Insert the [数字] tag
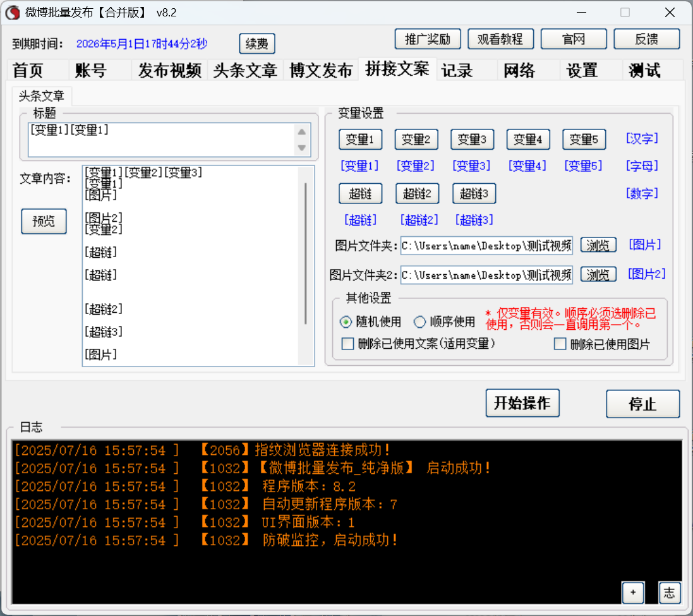This screenshot has width=693, height=616. 642,193
